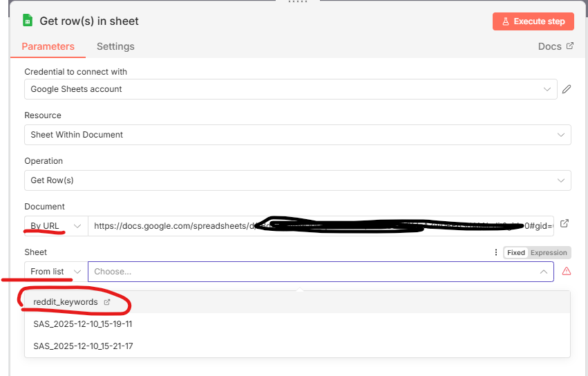Switch to the Settings tab
Screen dimensions: 588x376
click(x=115, y=46)
